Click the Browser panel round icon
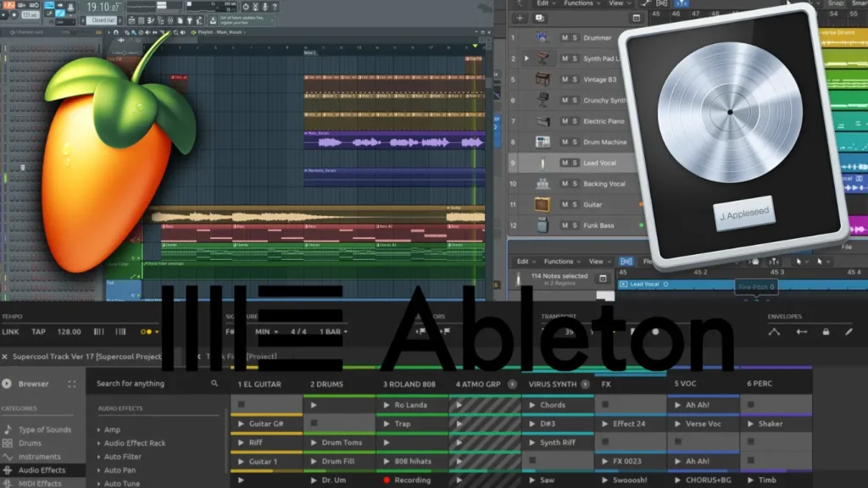Viewport: 868px width, 488px height. coord(7,384)
